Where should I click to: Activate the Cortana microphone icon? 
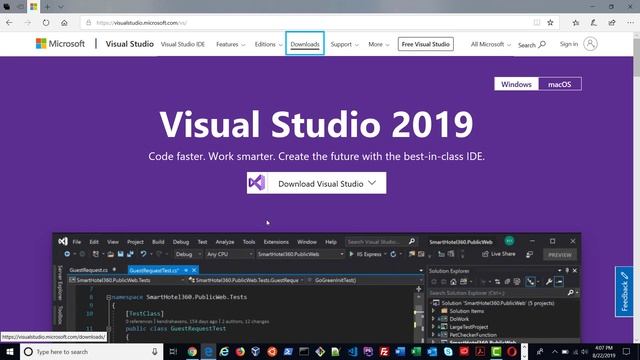tap(155, 351)
